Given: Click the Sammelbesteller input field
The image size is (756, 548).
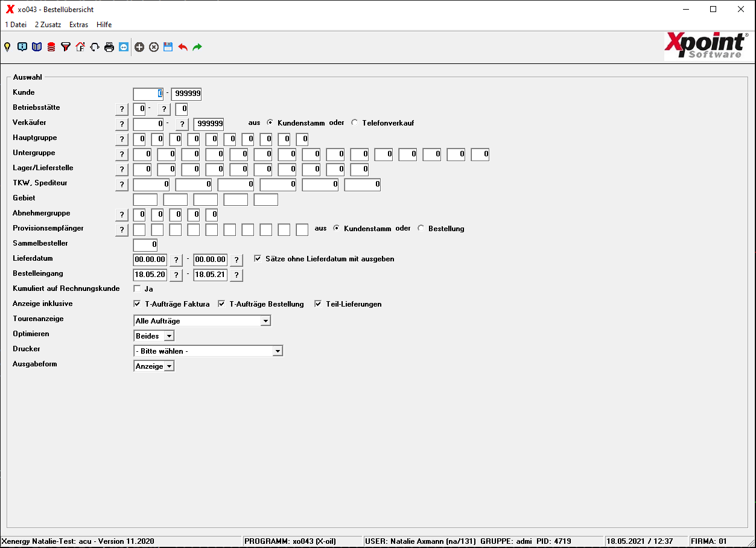Looking at the screenshot, I should [x=145, y=245].
